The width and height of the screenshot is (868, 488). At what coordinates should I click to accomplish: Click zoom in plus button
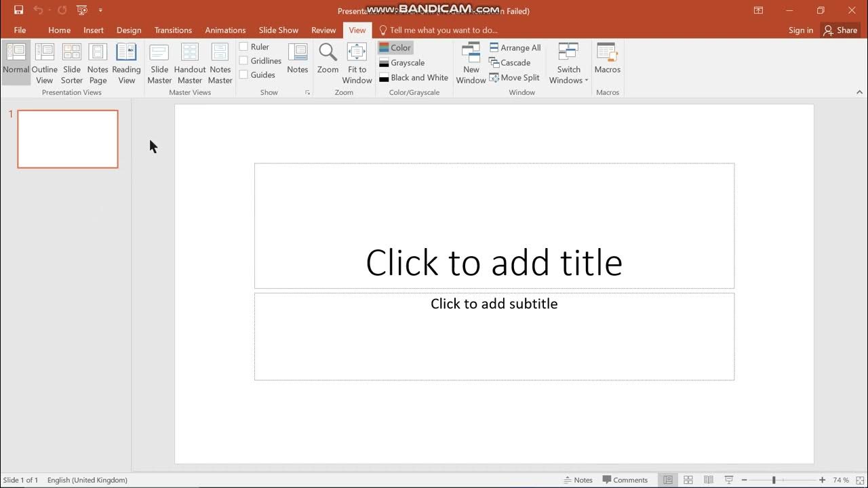[x=823, y=480]
